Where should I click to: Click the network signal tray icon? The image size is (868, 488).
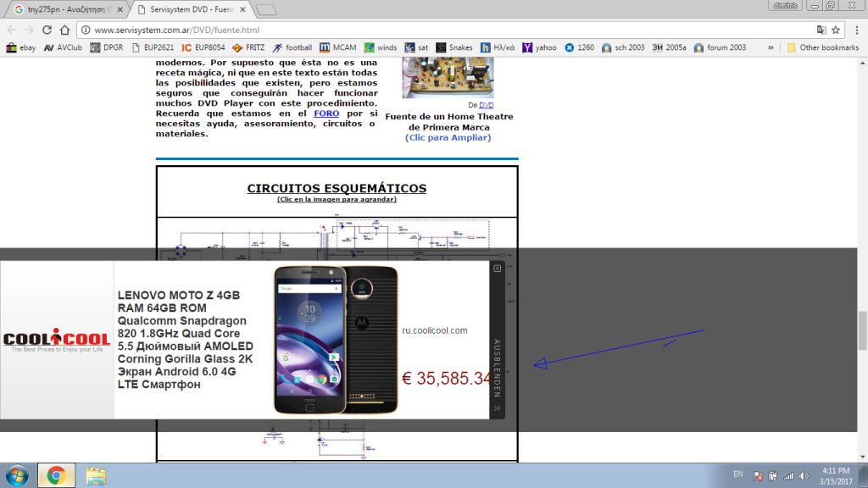pos(789,476)
